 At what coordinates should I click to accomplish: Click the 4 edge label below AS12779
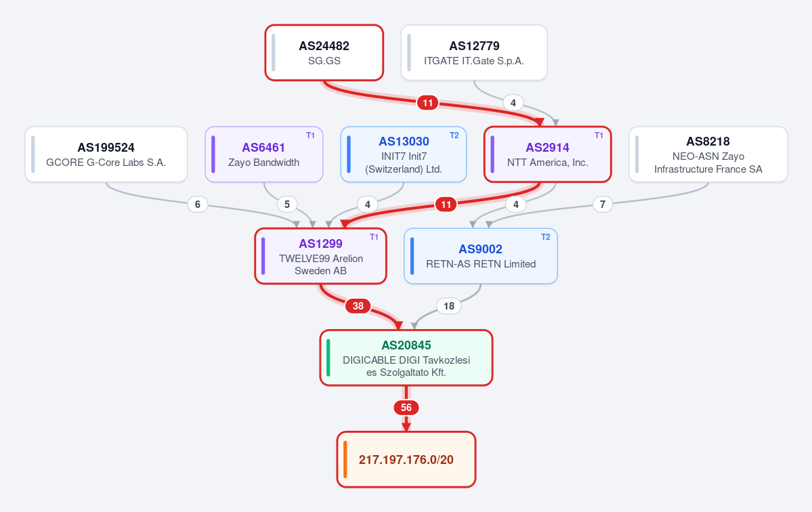point(513,102)
